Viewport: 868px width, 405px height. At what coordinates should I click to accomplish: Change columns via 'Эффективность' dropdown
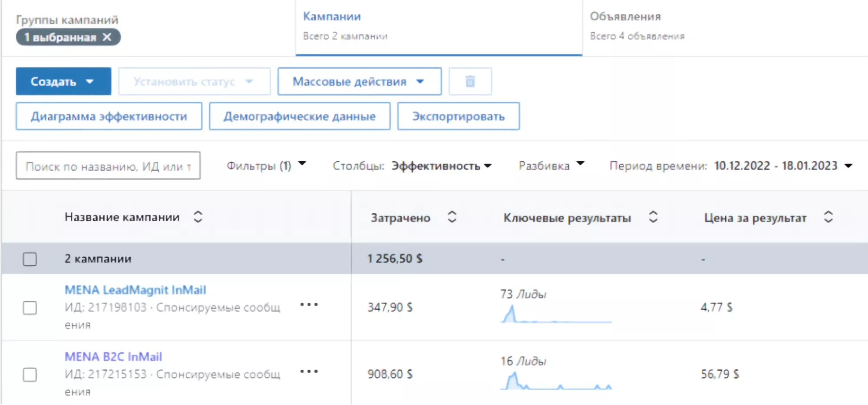(442, 166)
